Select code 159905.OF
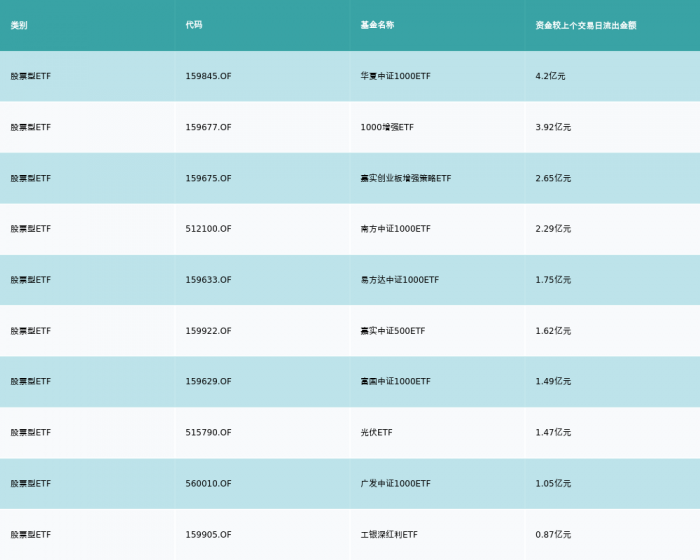Image resolution: width=700 pixels, height=560 pixels. click(208, 535)
